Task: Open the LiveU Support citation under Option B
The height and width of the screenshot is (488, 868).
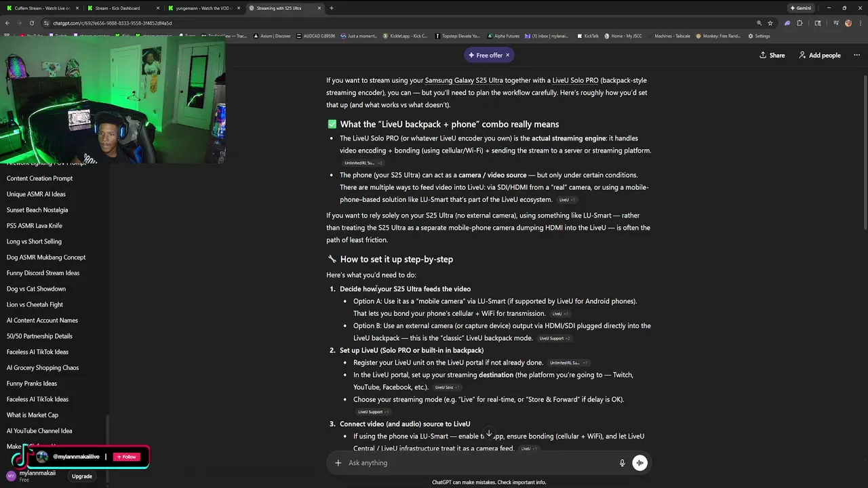Action: pos(554,338)
